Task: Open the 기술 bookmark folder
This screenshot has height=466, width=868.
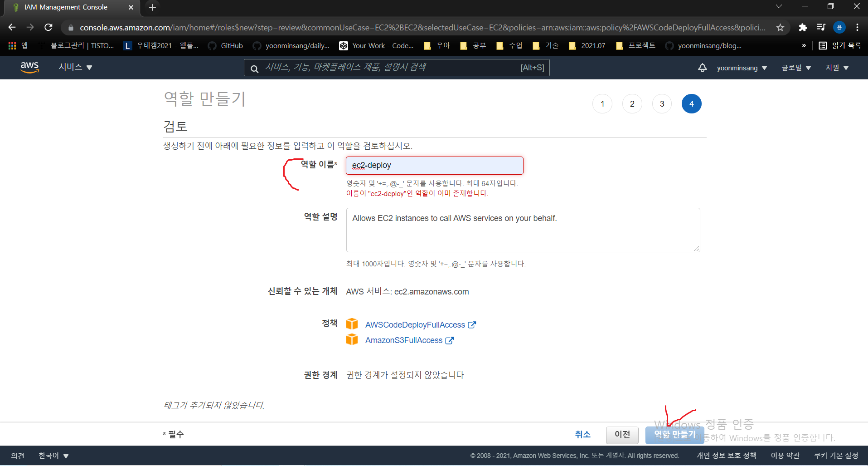Action: coord(545,46)
